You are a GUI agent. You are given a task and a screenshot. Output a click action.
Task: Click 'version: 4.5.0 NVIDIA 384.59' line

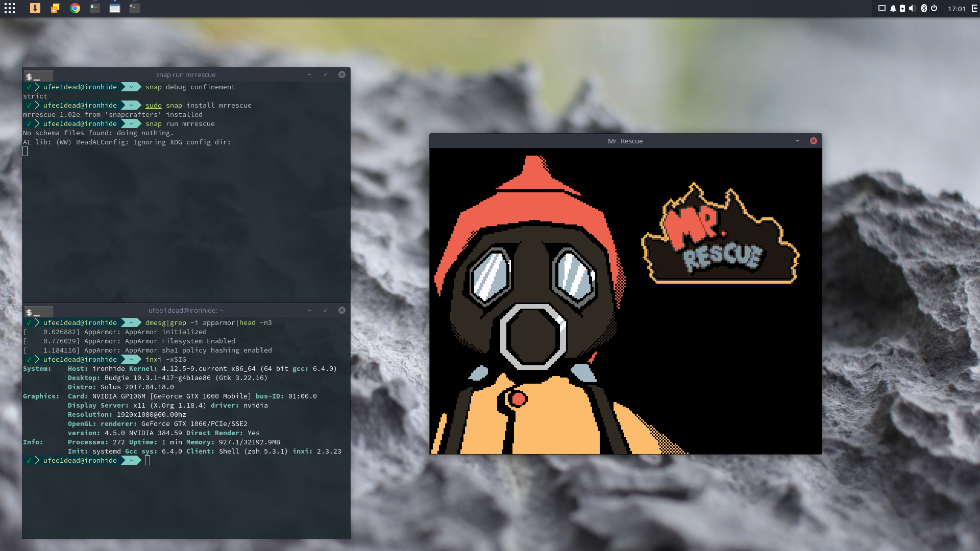click(164, 433)
